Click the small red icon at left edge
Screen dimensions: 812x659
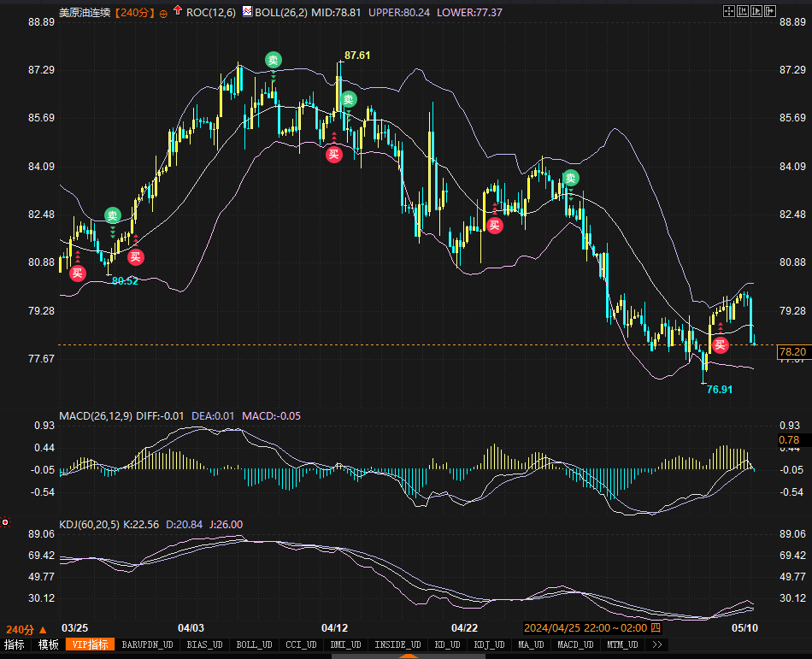(x=5, y=521)
